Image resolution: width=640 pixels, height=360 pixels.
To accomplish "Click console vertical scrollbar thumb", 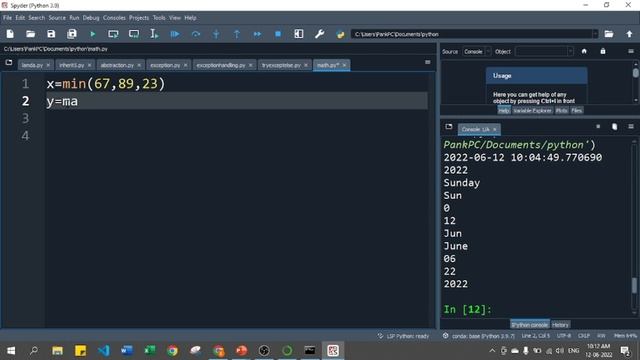I will click(x=634, y=285).
